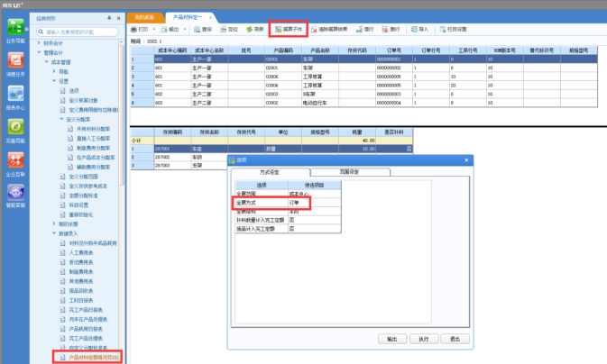Switch to 方式设定 tab in dialog

click(x=270, y=172)
